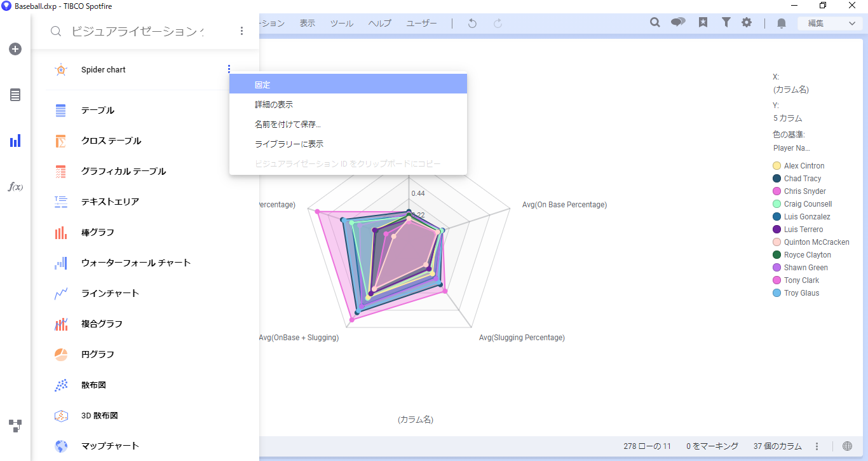This screenshot has height=461, width=868.
Task: Choose ライブラリーに表示 in context menu
Action: pos(348,144)
